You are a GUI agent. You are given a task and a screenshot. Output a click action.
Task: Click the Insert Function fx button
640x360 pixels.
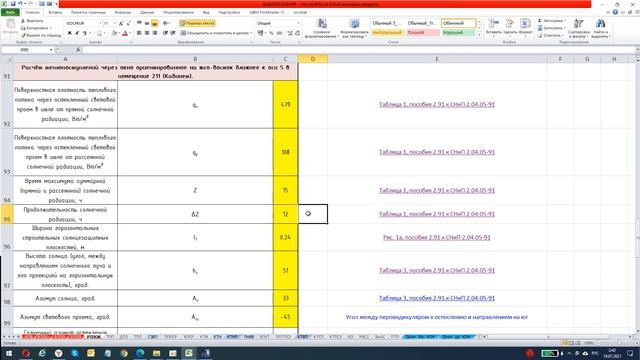pos(78,50)
